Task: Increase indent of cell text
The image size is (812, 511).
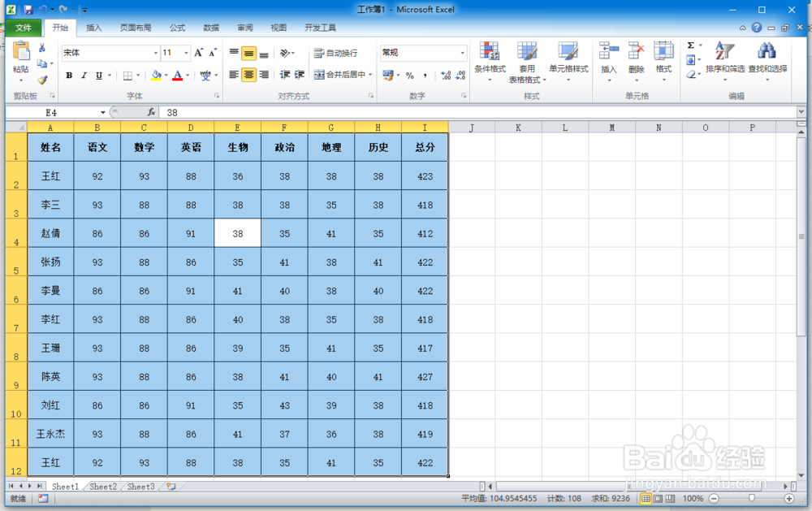Action: [300, 75]
